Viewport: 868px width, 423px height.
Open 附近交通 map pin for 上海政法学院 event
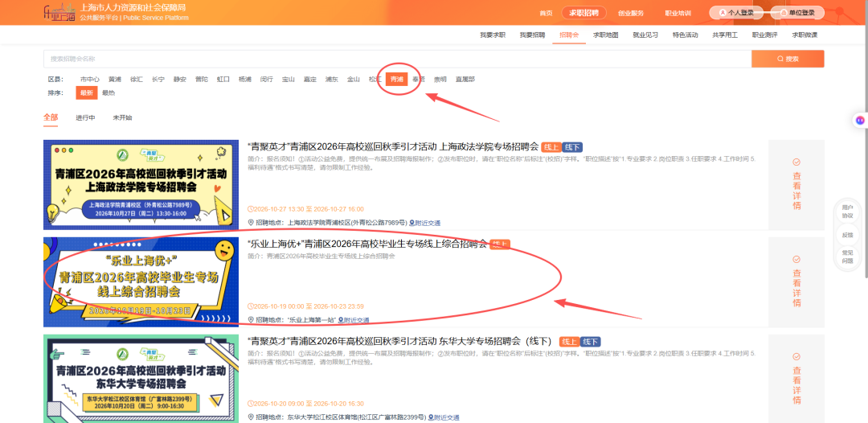click(424, 223)
